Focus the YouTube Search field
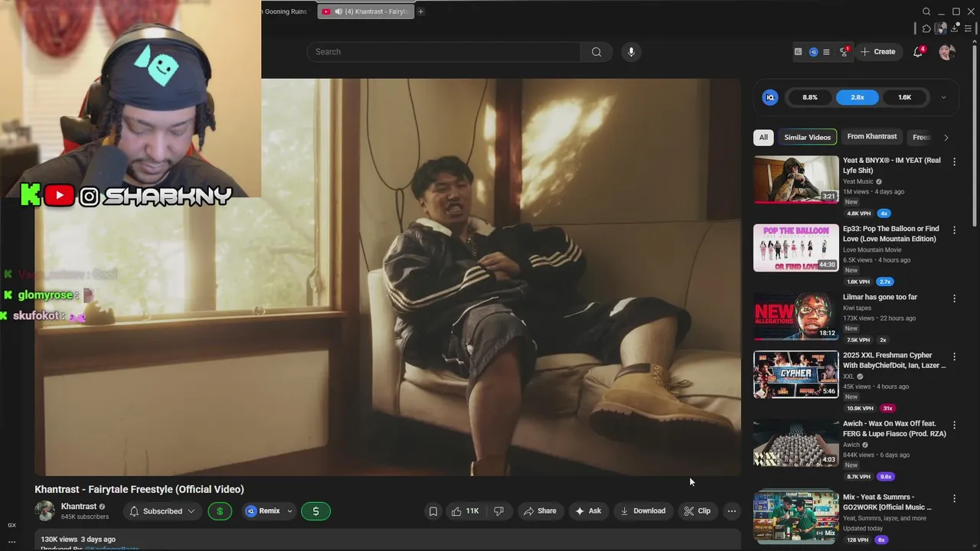The height and width of the screenshot is (551, 980). click(x=444, y=52)
